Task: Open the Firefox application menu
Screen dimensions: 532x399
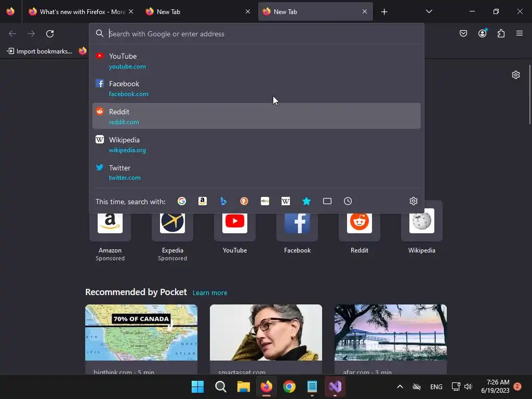Action: (x=520, y=33)
